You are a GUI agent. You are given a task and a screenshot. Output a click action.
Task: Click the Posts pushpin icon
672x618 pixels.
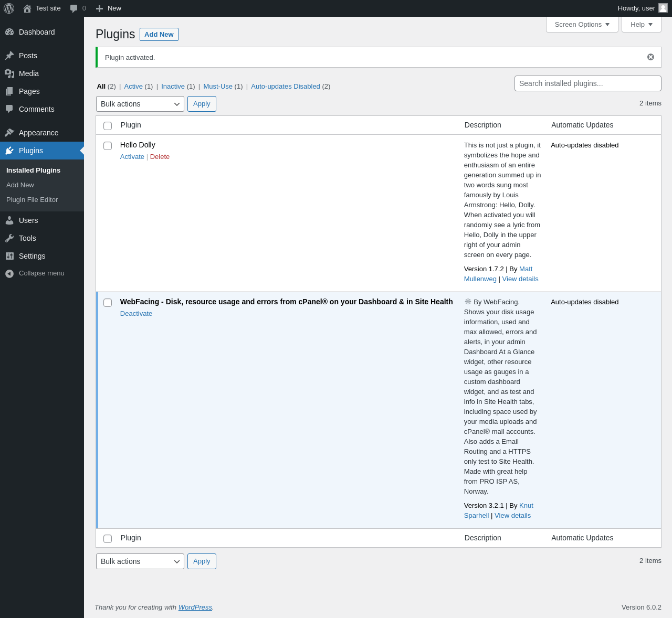9,56
